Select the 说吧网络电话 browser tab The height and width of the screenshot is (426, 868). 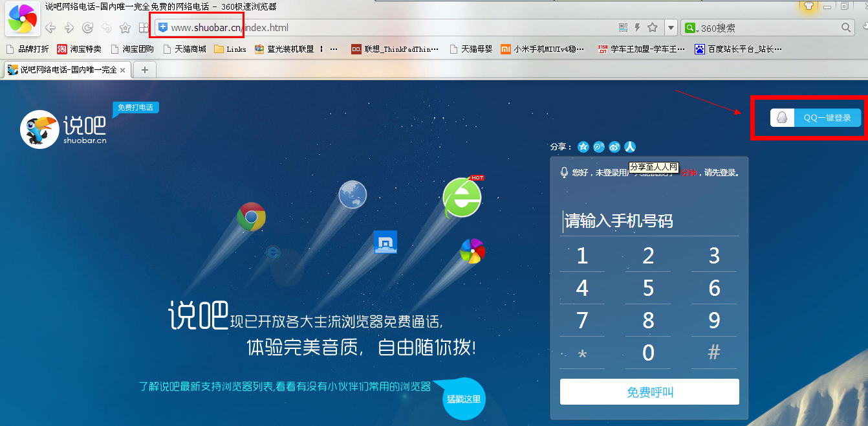tap(67, 70)
